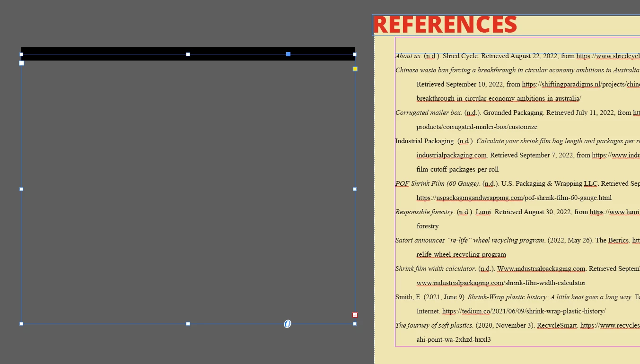Viewport: 640px width, 364px height.
Task: Open the uspackagingandwrapping.com link
Action: 514,198
